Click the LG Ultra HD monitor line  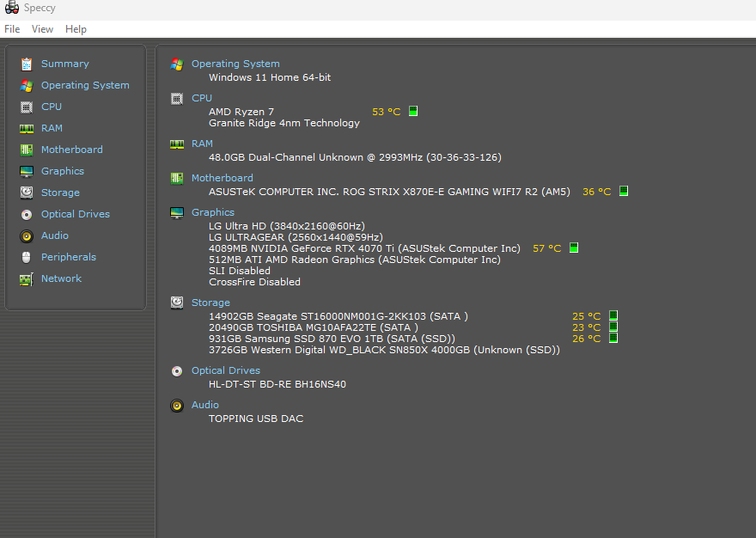287,226
